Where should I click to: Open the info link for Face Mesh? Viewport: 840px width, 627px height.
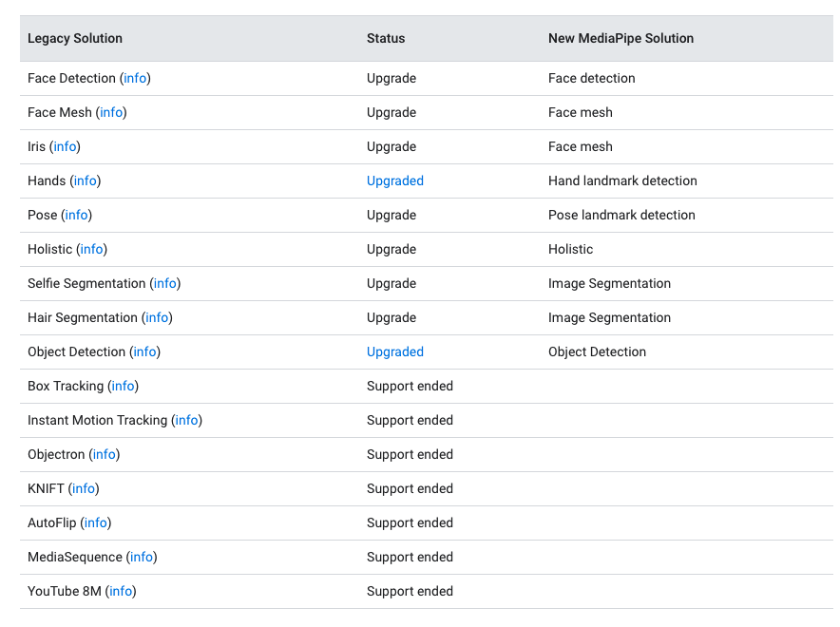tap(111, 112)
